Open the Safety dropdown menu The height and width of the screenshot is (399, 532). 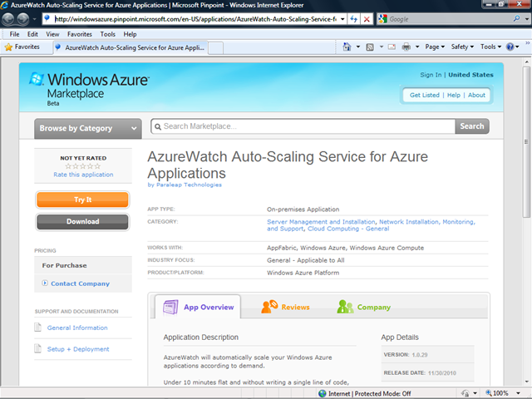pos(462,47)
